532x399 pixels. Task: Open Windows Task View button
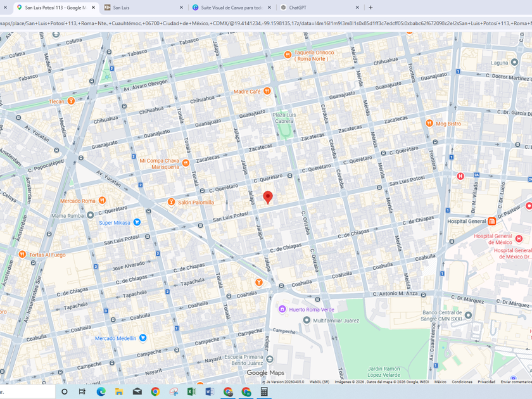tap(82, 391)
